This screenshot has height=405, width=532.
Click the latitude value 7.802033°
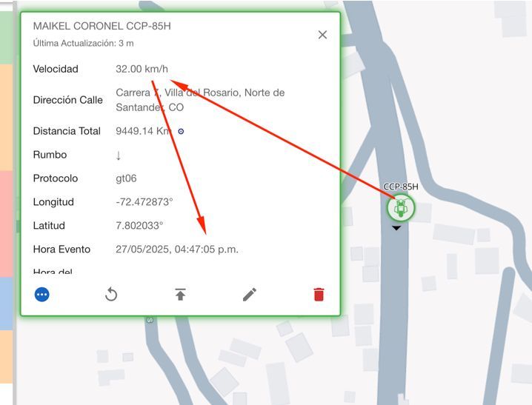point(139,226)
